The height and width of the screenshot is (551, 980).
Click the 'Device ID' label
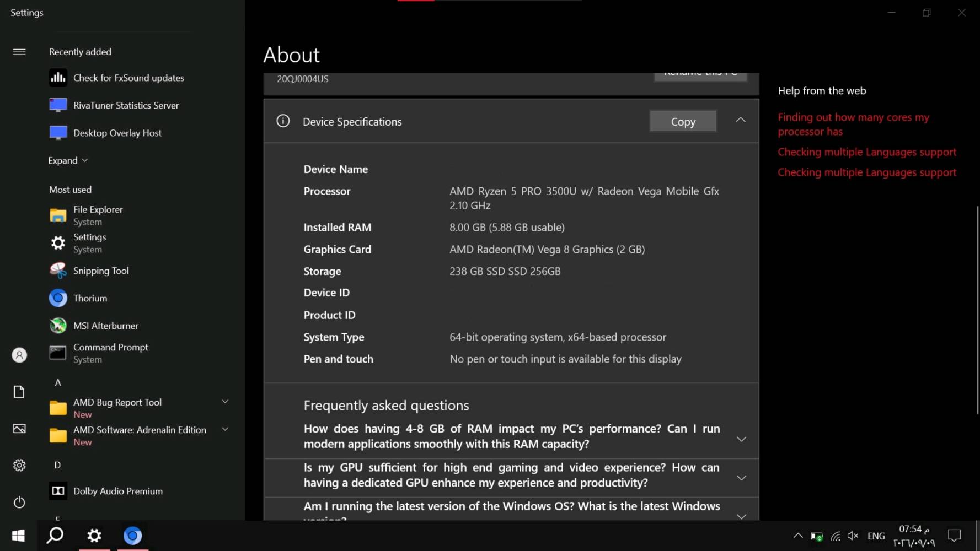pyautogui.click(x=326, y=293)
